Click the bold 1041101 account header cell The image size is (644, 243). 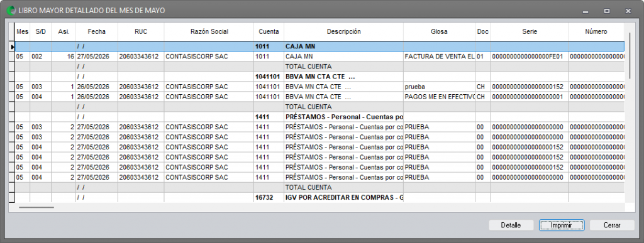(x=269, y=77)
